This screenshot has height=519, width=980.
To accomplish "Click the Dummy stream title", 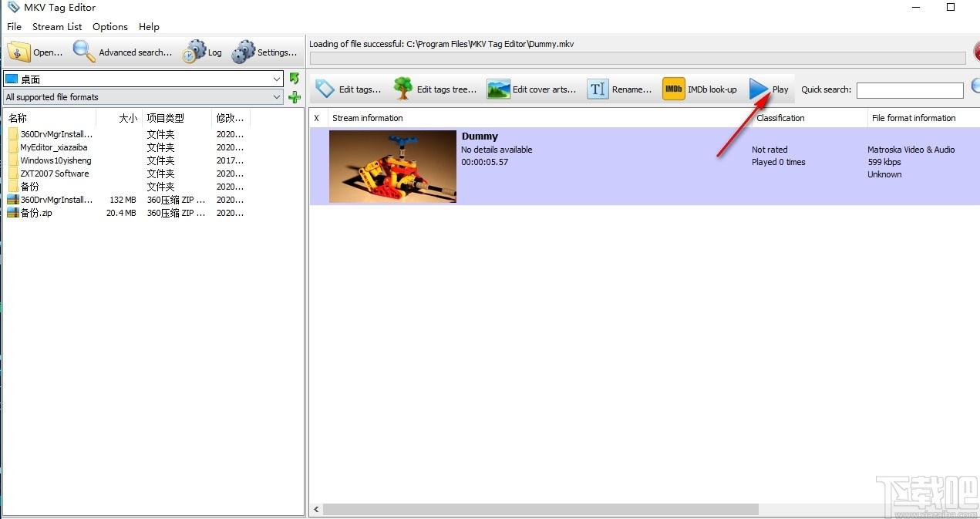I will 480,136.
